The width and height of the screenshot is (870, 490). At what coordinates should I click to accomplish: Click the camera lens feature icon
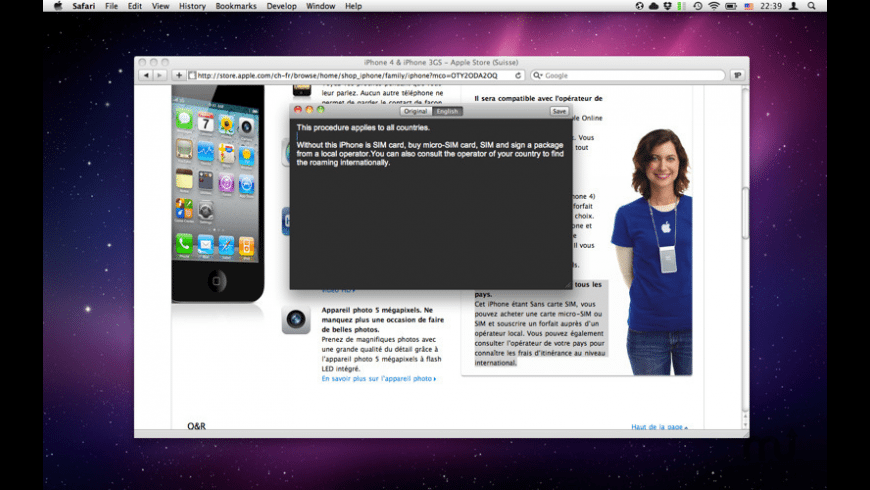click(296, 319)
